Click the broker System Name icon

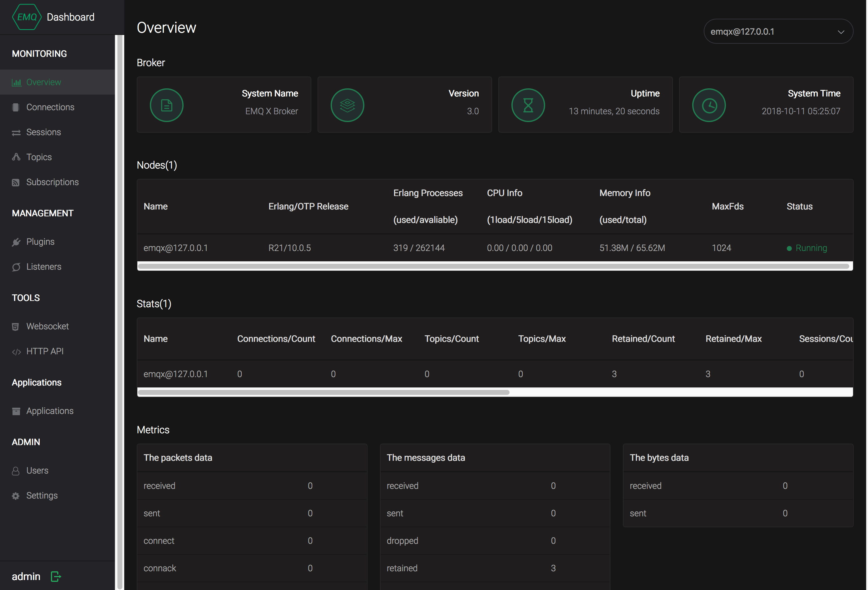(167, 104)
